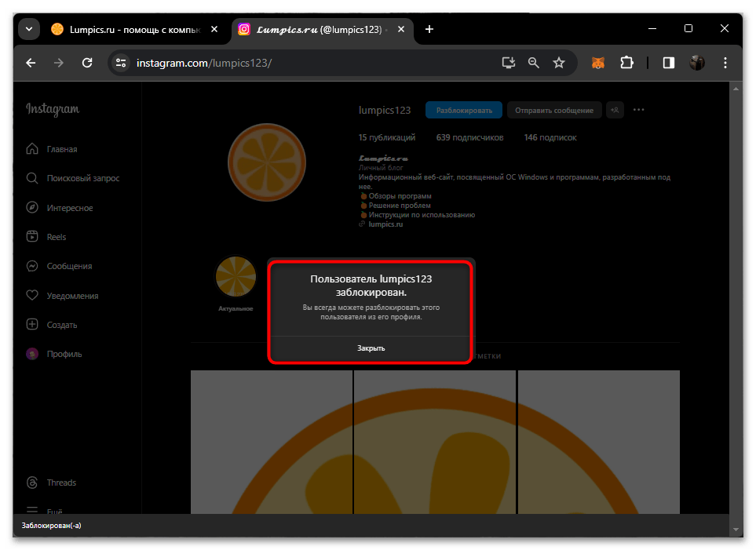Click 639 подписчиков followers count
The width and height of the screenshot is (756, 550).
[x=469, y=137]
